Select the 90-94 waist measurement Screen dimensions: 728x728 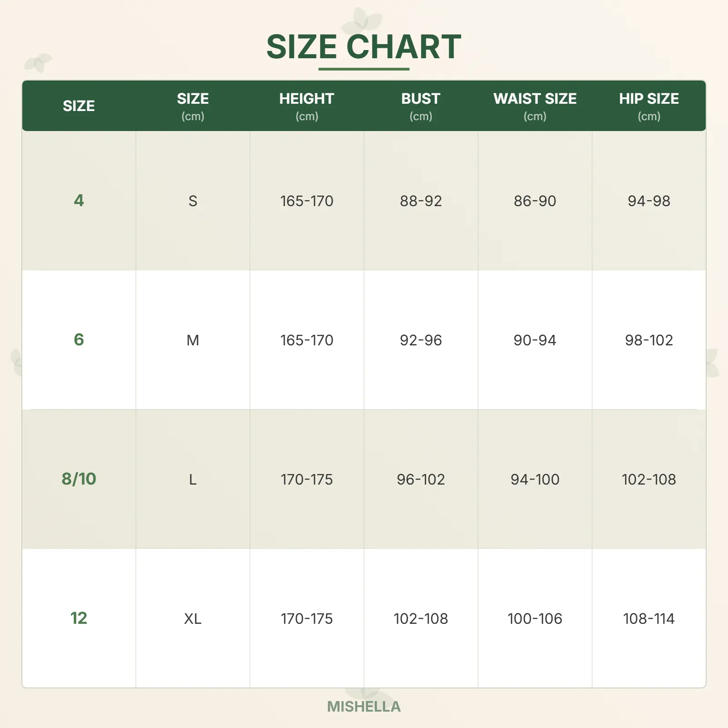[535, 340]
